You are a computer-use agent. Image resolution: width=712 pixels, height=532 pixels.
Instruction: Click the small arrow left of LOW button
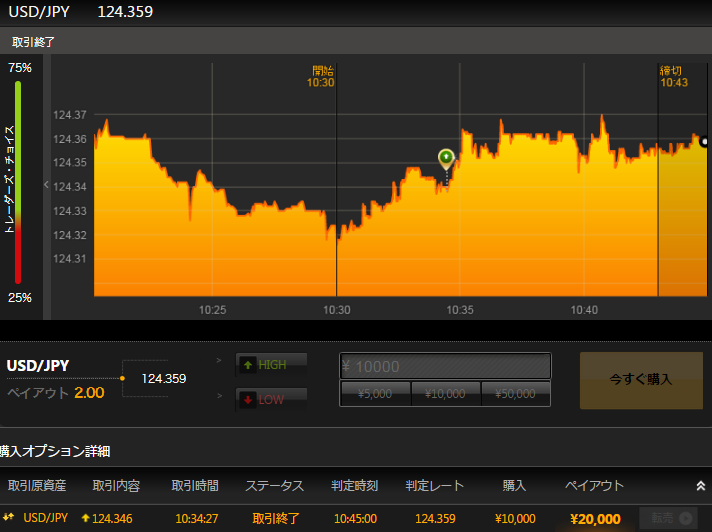(220, 396)
